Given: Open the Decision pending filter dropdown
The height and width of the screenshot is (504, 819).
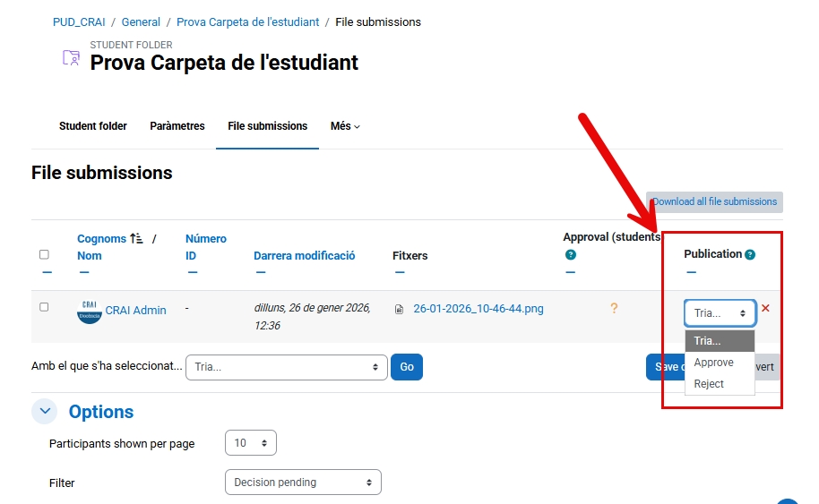Looking at the screenshot, I should coord(303,483).
